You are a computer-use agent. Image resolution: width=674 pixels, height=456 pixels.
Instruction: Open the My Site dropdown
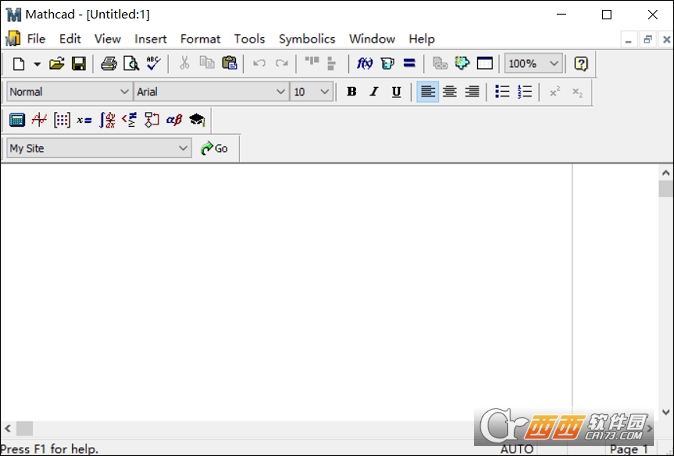(99, 148)
